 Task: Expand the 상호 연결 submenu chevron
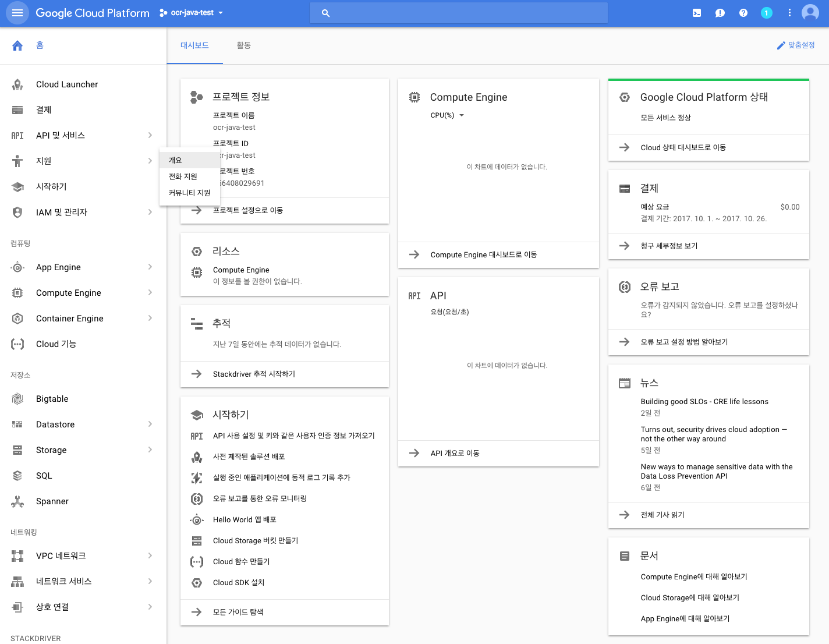[x=150, y=607]
